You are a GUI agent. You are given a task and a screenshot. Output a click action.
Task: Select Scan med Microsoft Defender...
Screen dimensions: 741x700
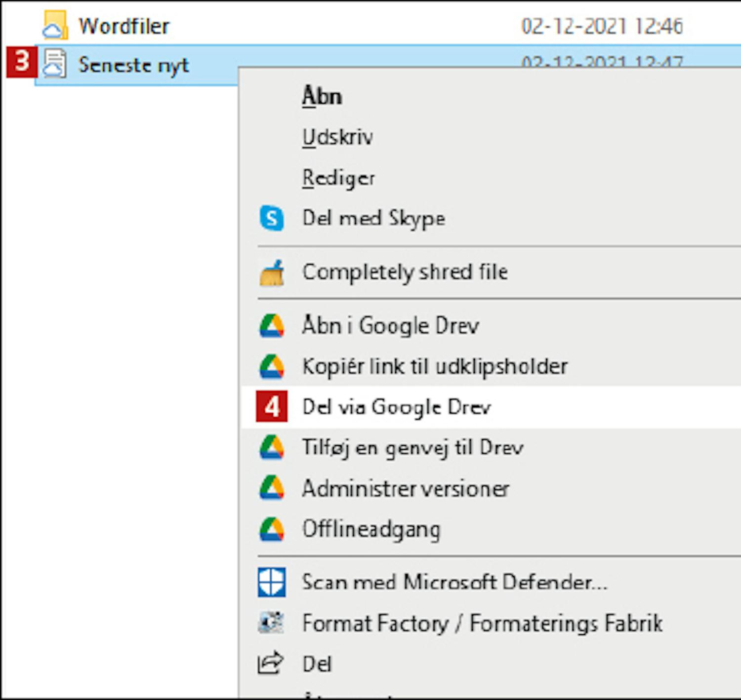pyautogui.click(x=455, y=582)
